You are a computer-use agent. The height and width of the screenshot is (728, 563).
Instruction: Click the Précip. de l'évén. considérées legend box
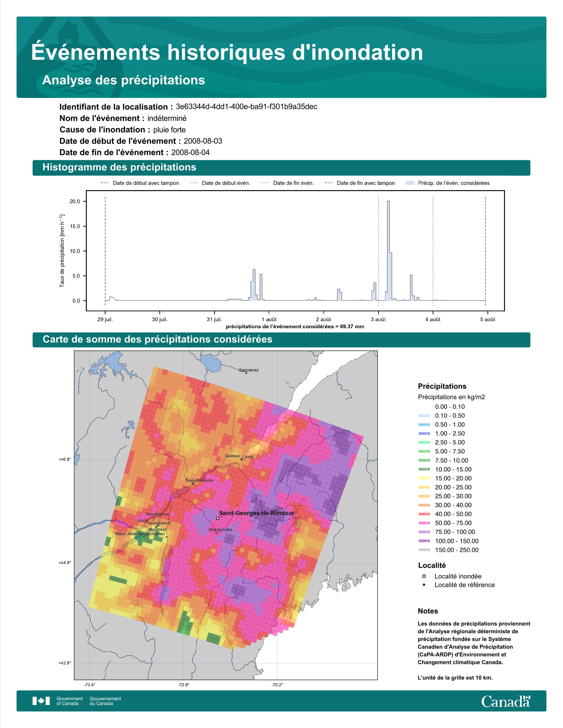coord(410,183)
